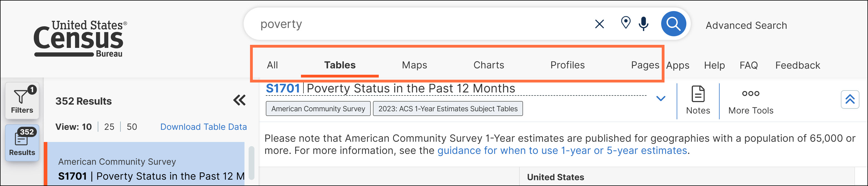This screenshot has width=868, height=186.
Task: Switch to the Charts tab
Action: pos(489,65)
